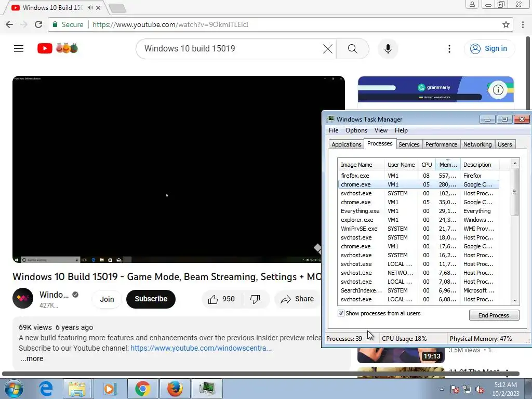Click the network tray icon
Viewport: 532px width, 399px height.
click(x=467, y=389)
